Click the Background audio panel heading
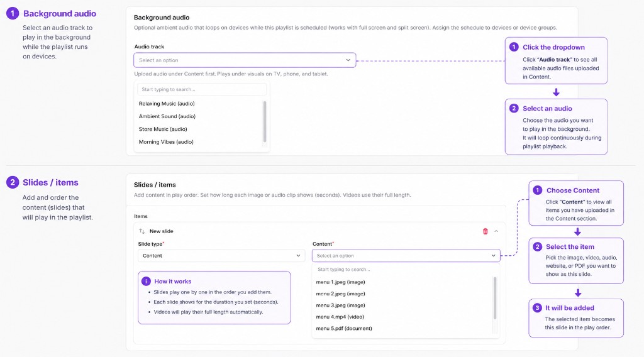This screenshot has height=357, width=644. coord(162,17)
